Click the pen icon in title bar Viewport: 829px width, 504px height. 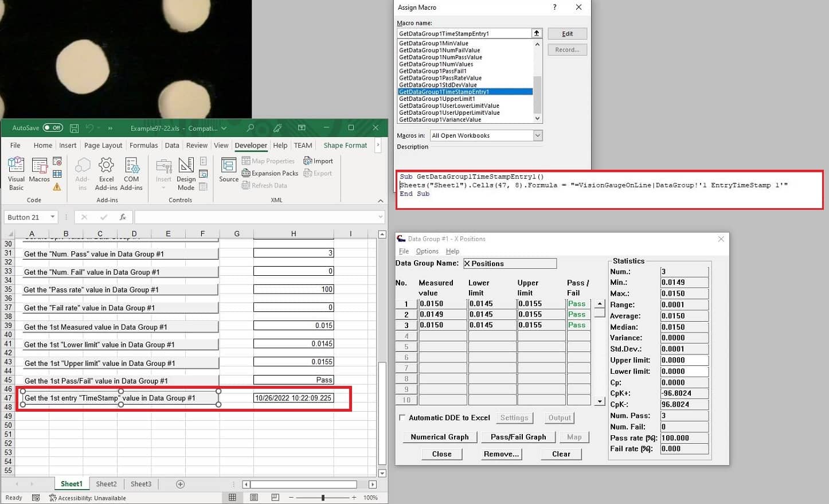[x=277, y=128]
